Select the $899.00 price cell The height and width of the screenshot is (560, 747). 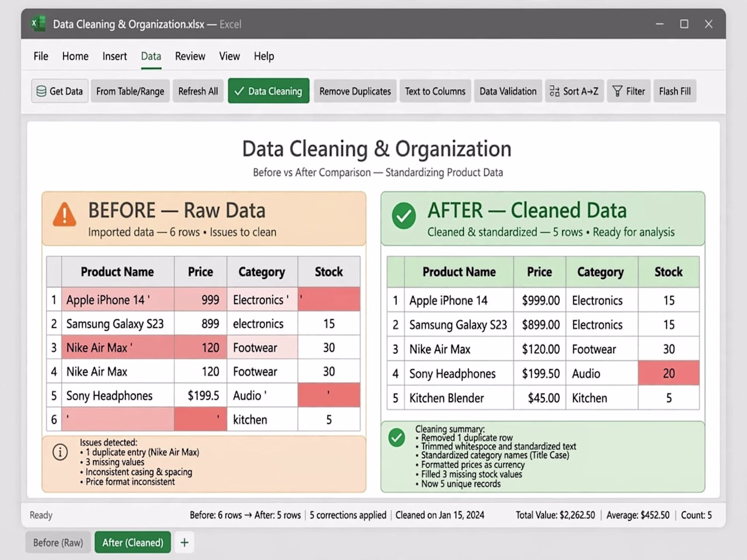coord(540,324)
